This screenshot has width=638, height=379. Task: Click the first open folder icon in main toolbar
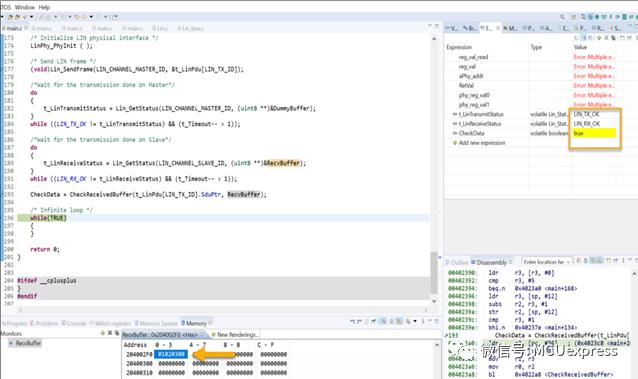(10, 17)
